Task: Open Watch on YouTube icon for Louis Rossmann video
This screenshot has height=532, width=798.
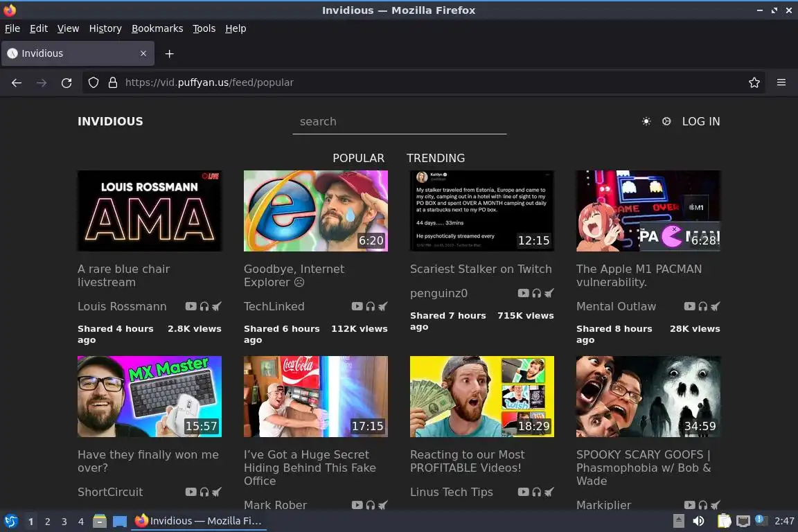Action: point(191,306)
